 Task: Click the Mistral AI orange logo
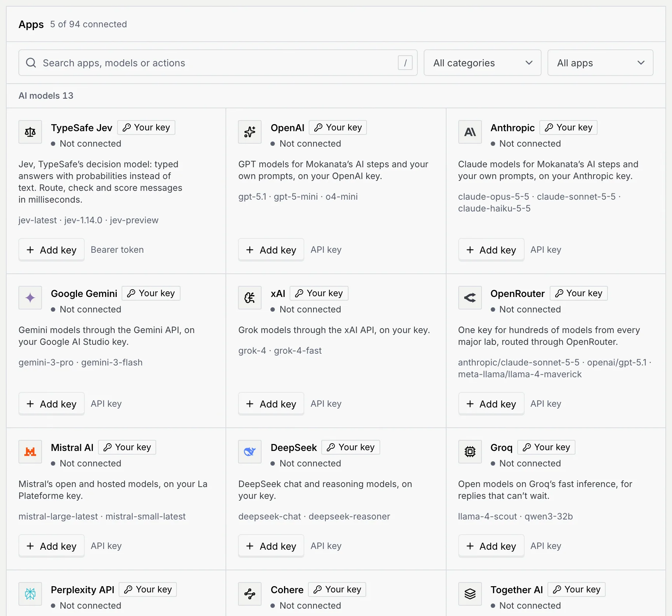[x=30, y=452]
